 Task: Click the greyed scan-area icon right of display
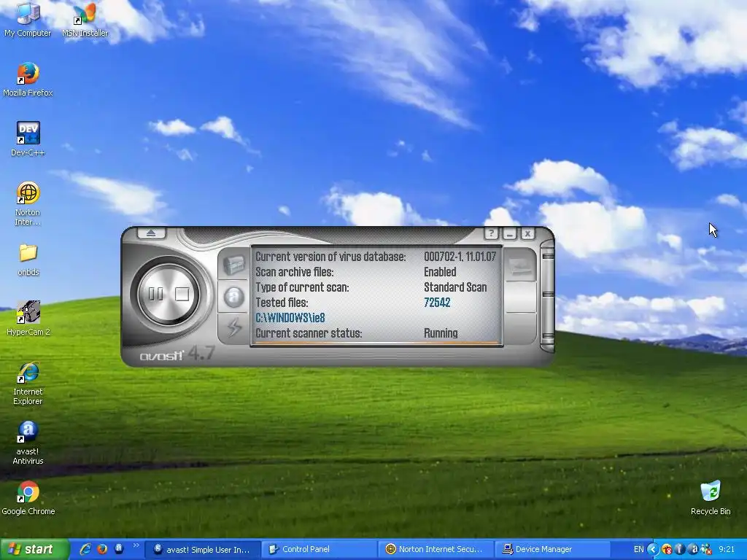(x=521, y=265)
